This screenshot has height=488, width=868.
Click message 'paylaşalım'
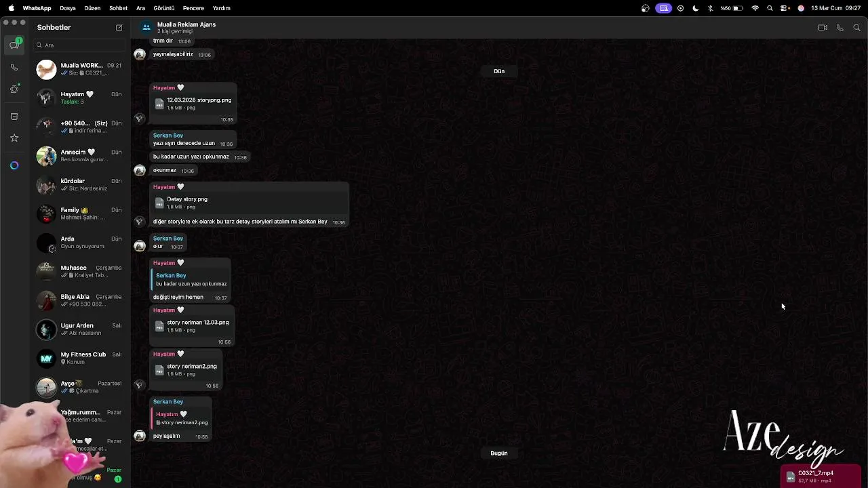click(x=166, y=436)
